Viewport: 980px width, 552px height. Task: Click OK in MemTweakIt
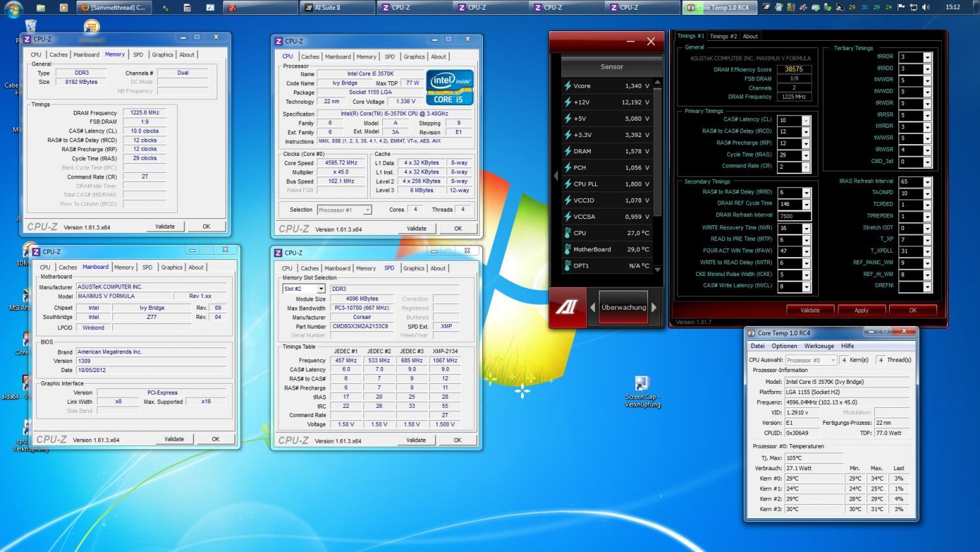pos(913,310)
